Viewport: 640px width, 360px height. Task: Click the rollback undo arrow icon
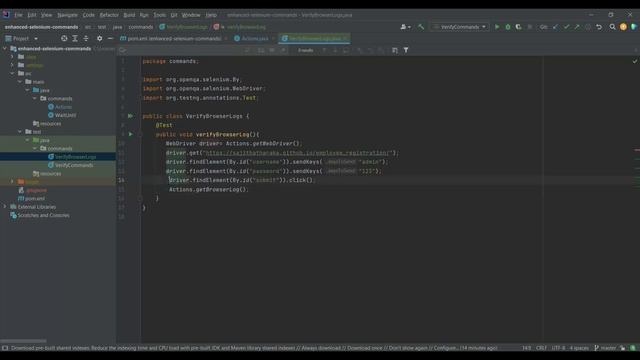(x=599, y=27)
